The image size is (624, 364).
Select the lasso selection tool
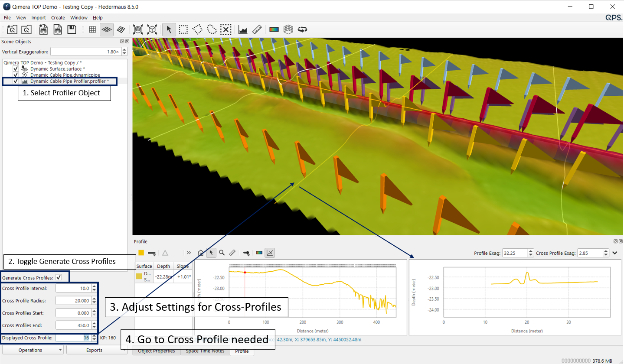point(211,29)
